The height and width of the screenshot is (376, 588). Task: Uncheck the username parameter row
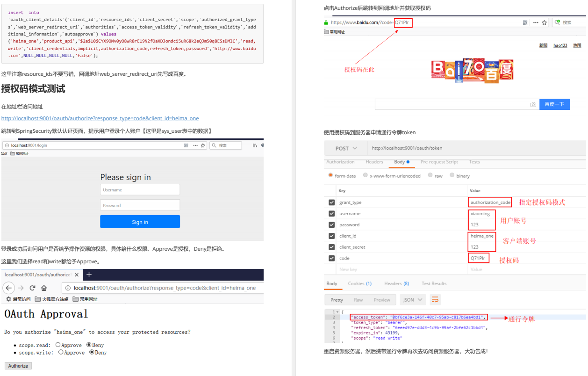(x=331, y=214)
